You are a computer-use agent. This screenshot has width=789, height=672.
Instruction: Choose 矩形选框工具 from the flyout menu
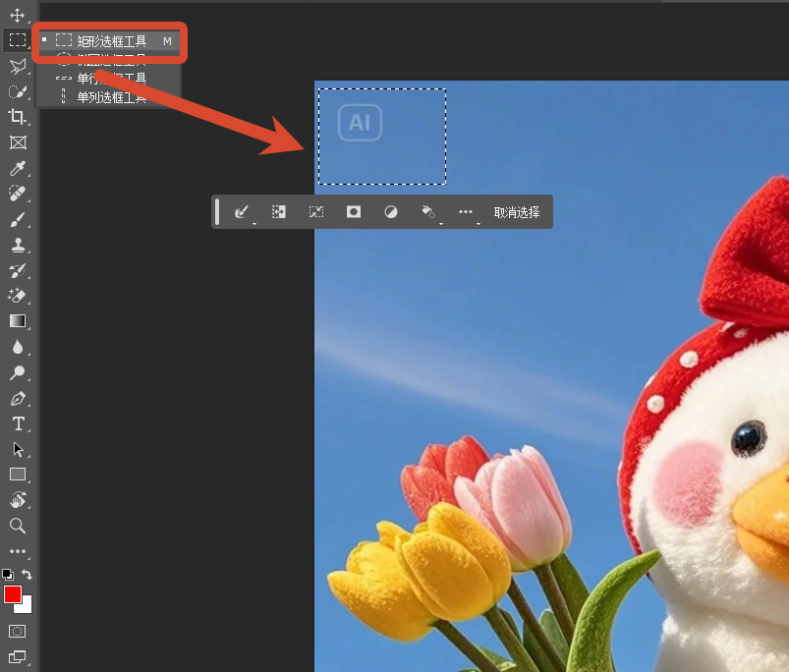pyautogui.click(x=110, y=40)
